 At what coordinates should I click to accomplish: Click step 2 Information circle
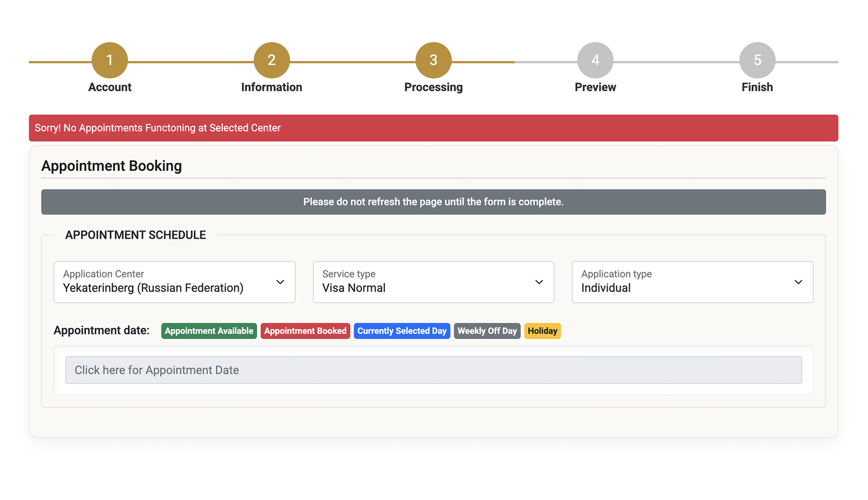271,60
